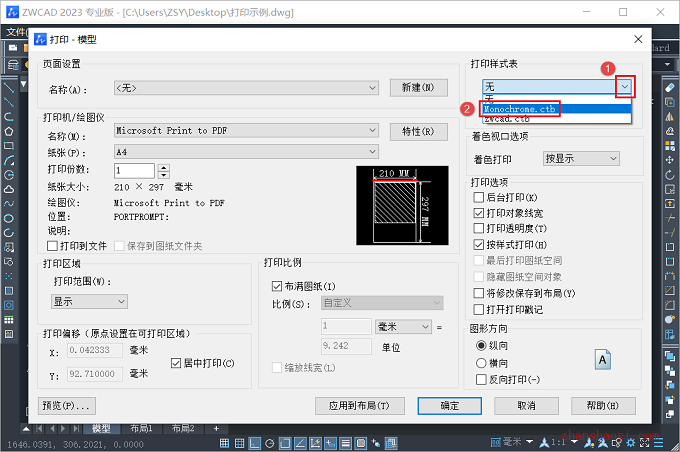
Task: Enable 打印透明度(T) checkbox
Action: (x=479, y=228)
